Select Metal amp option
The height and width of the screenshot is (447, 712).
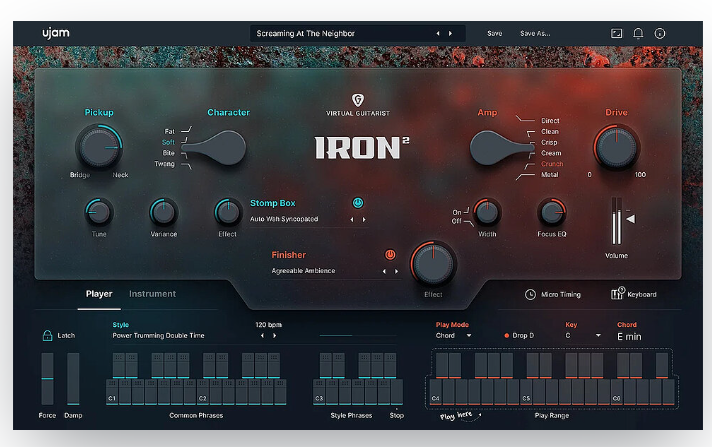[549, 175]
